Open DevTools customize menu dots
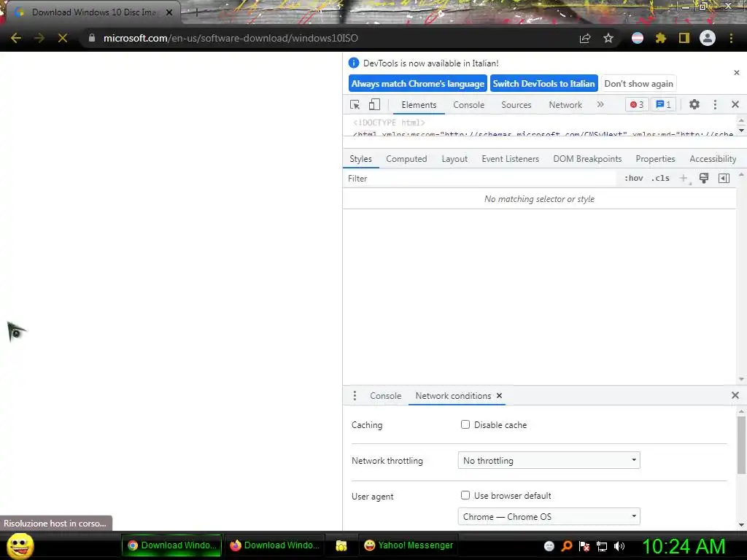747x560 pixels. pyautogui.click(x=715, y=105)
